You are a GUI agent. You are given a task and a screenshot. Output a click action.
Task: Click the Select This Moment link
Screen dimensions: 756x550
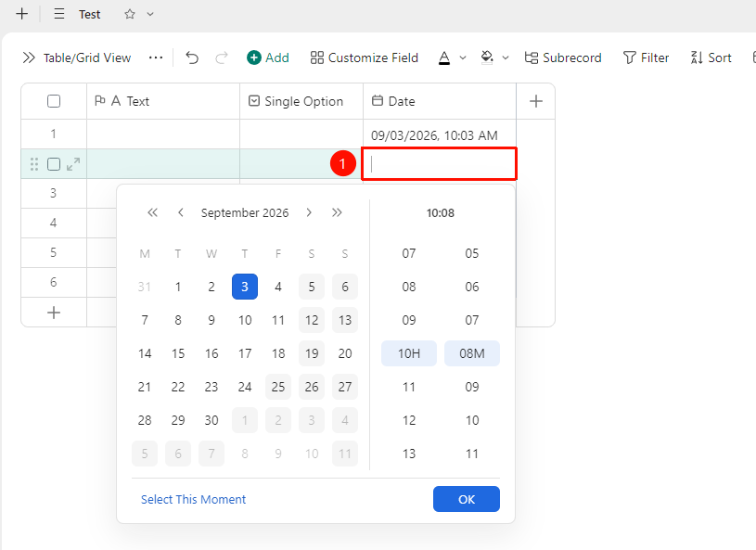tap(193, 499)
